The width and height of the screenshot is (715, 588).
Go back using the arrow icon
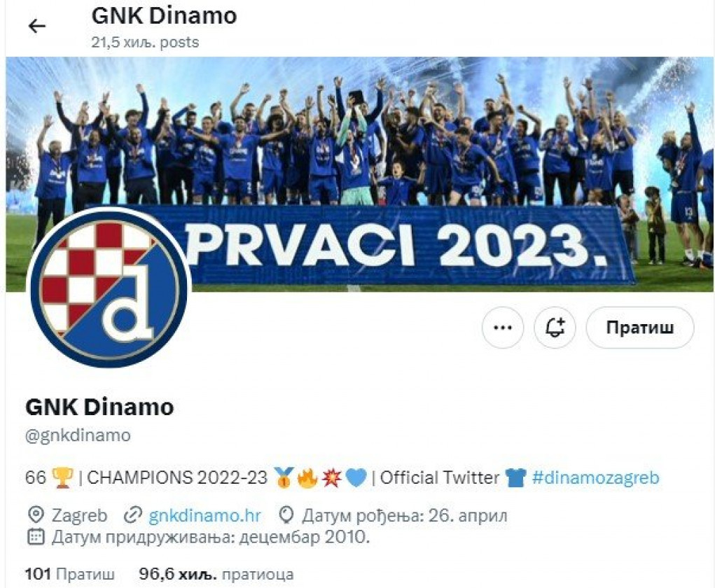tap(37, 27)
